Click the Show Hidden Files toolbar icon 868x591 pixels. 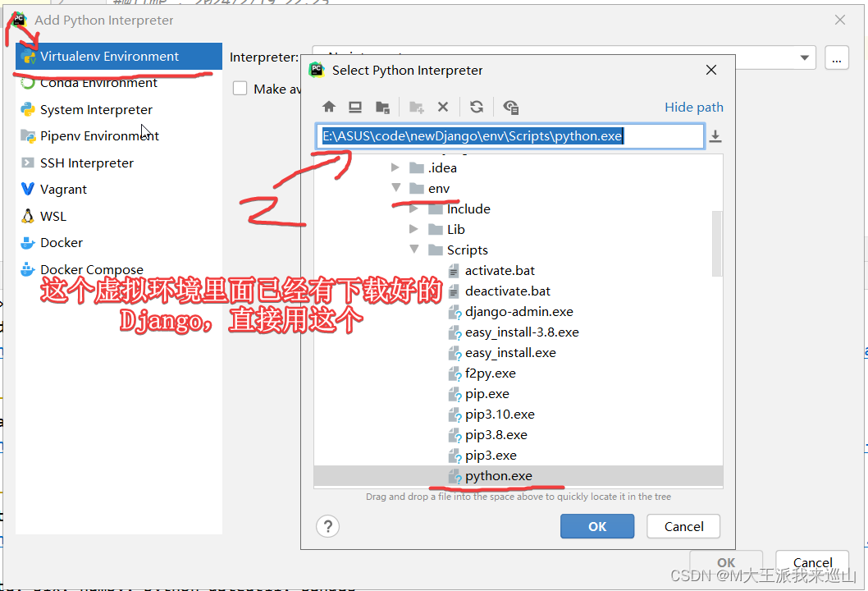point(510,107)
